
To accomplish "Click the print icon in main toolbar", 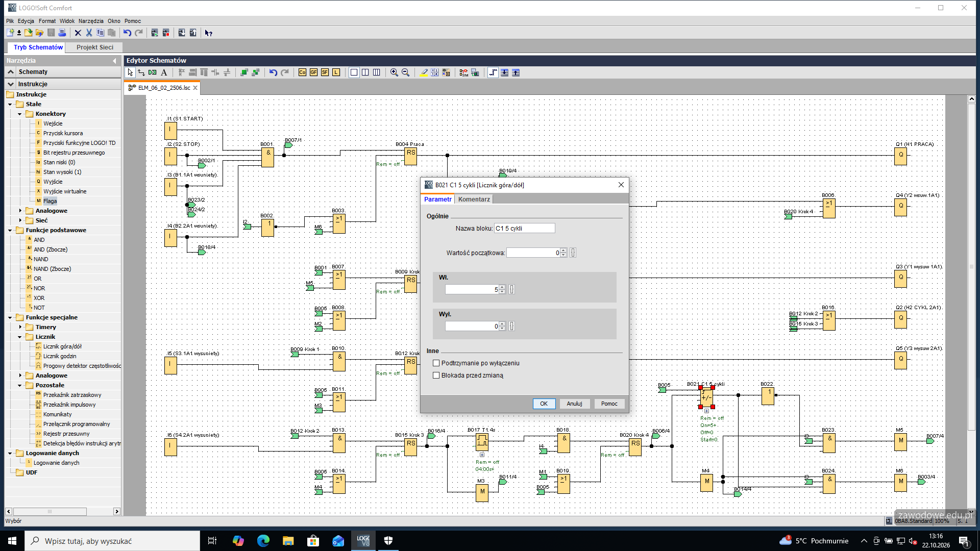I will tap(62, 33).
